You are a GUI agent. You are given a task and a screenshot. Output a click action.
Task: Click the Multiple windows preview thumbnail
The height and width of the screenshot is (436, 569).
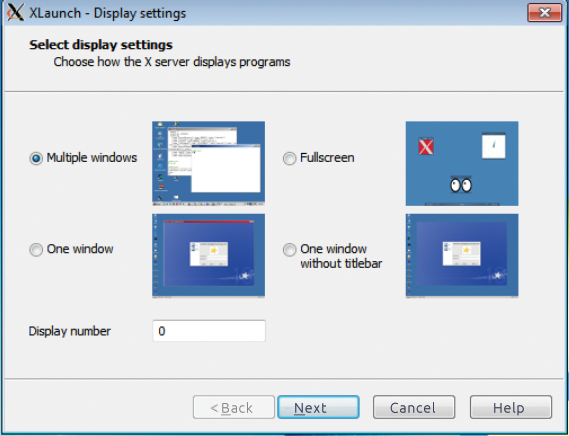click(208, 163)
